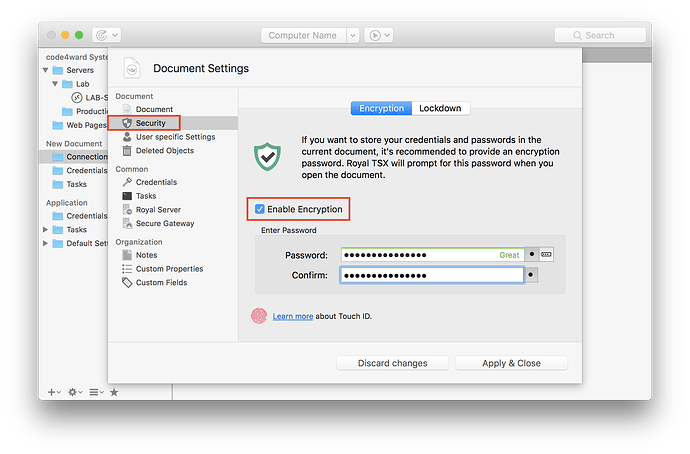Collapse the Servers folder
The height and width of the screenshot is (454, 690).
tap(46, 71)
